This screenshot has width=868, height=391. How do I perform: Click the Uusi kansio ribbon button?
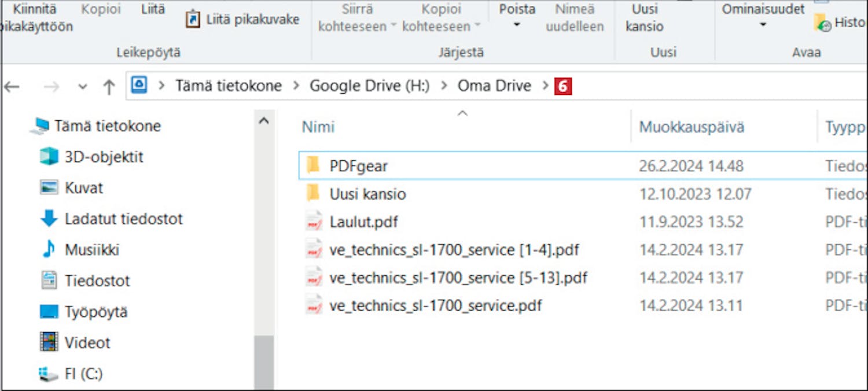645,17
